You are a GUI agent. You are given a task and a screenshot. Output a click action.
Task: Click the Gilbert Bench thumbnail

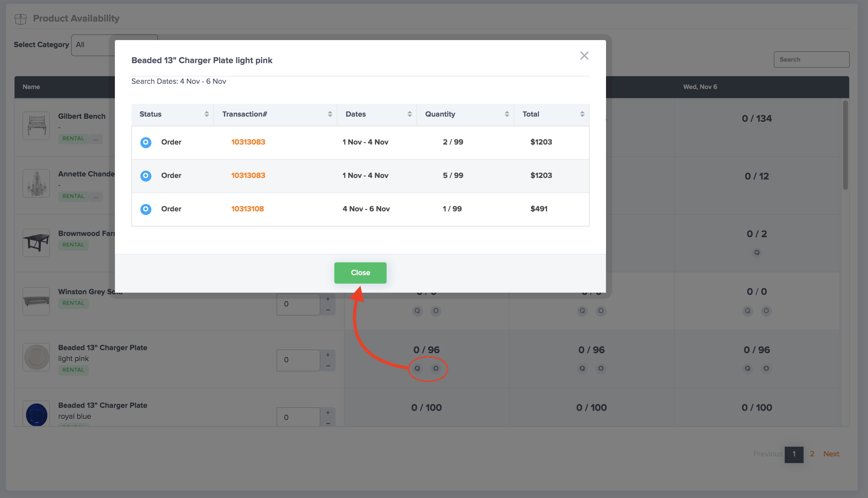(x=36, y=125)
